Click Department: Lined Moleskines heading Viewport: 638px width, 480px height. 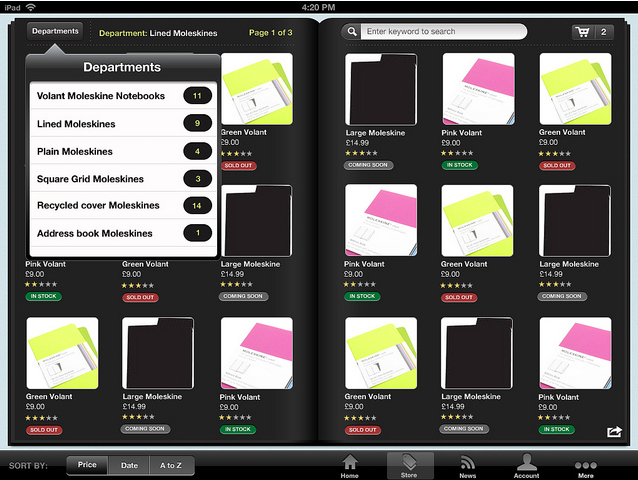tap(158, 33)
